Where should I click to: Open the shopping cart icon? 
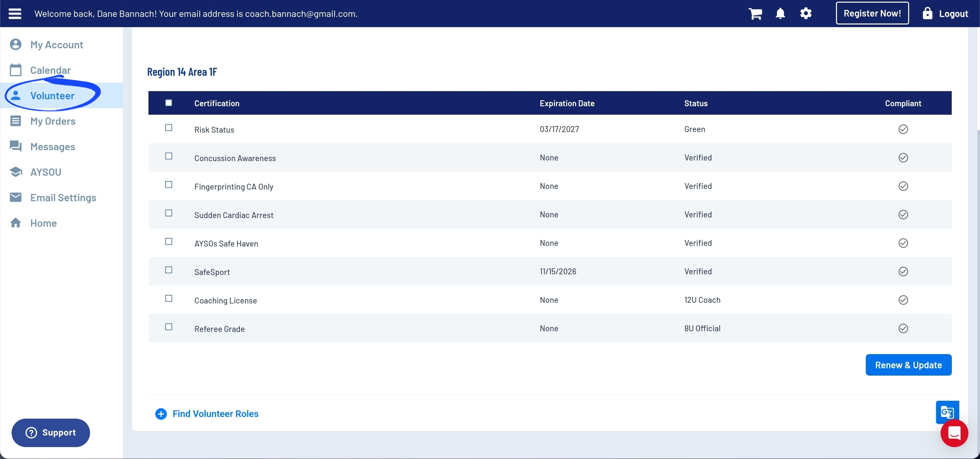click(755, 14)
